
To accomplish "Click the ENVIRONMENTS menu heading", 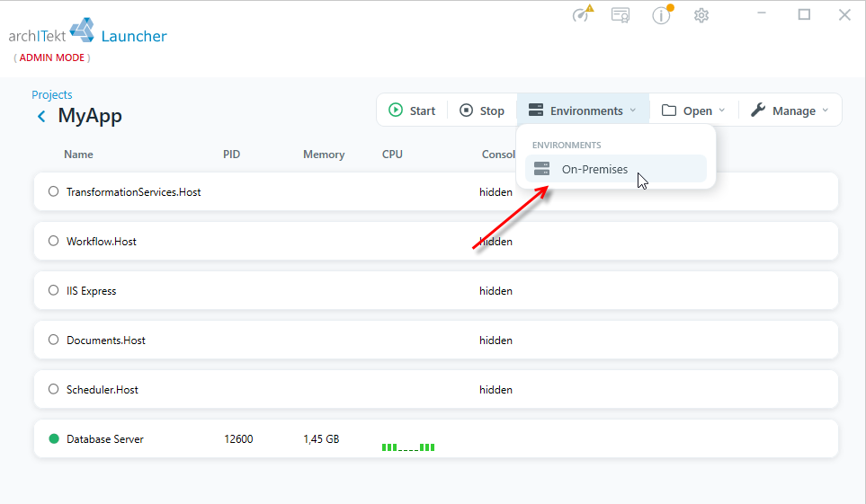I will point(567,146).
